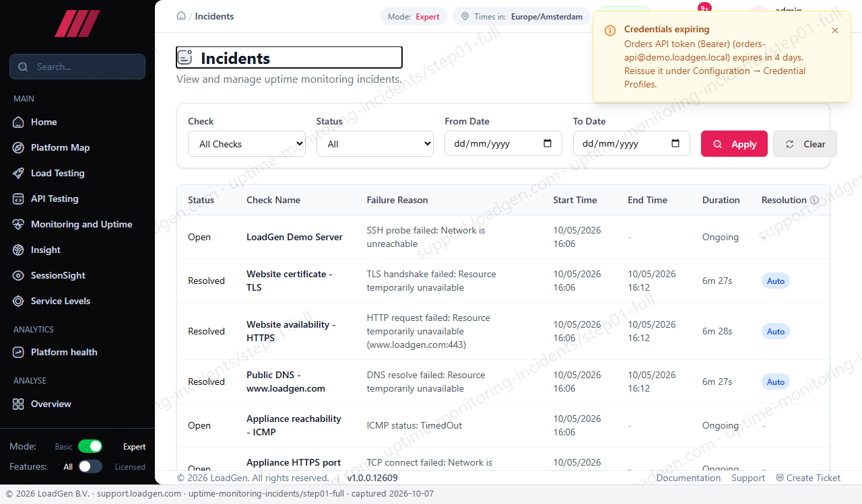Screen dimensions: 862x504
Task: Click the API Testing icon
Action: pyautogui.click(x=18, y=199)
